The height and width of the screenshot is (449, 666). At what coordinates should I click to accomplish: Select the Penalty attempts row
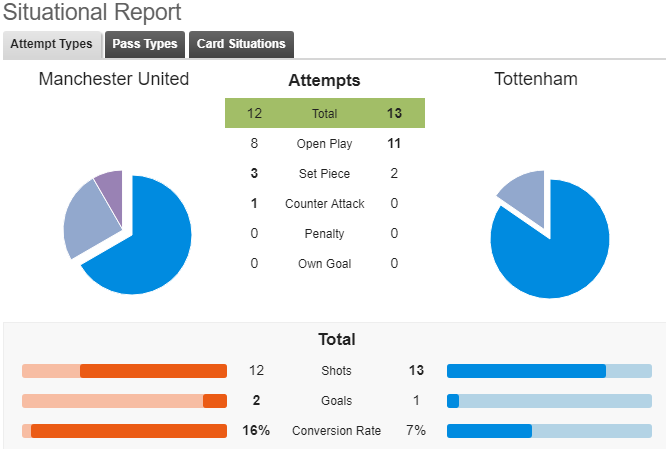coord(325,233)
